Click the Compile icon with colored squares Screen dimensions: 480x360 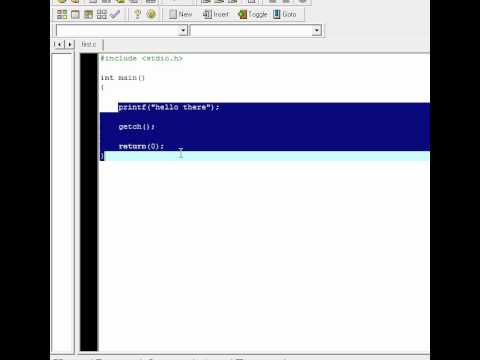(62, 14)
